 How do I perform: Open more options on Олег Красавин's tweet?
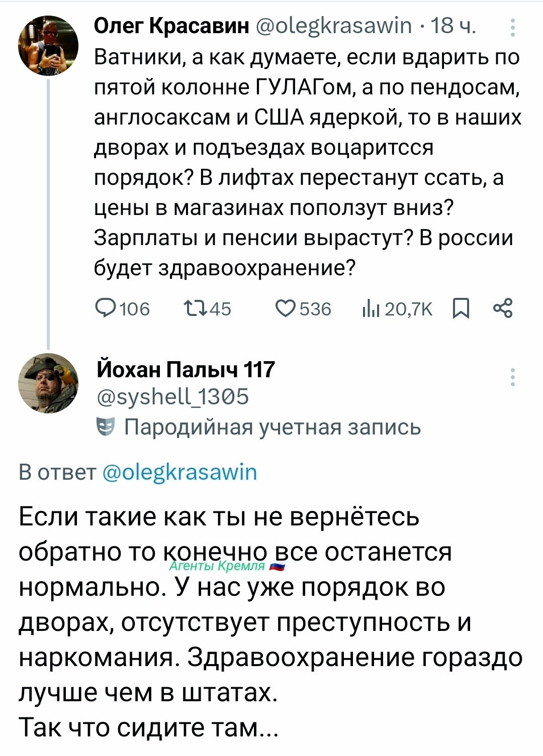[x=512, y=28]
